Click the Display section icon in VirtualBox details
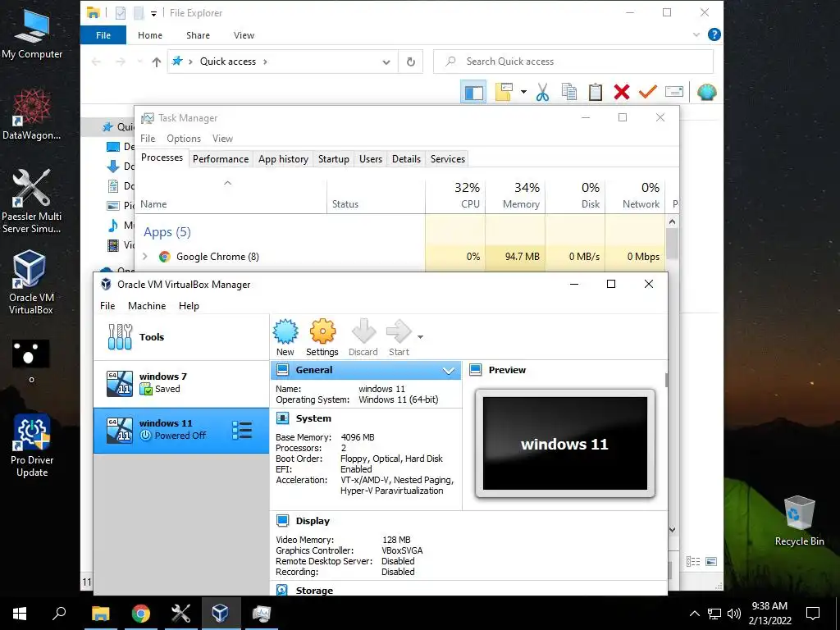 [x=282, y=521]
